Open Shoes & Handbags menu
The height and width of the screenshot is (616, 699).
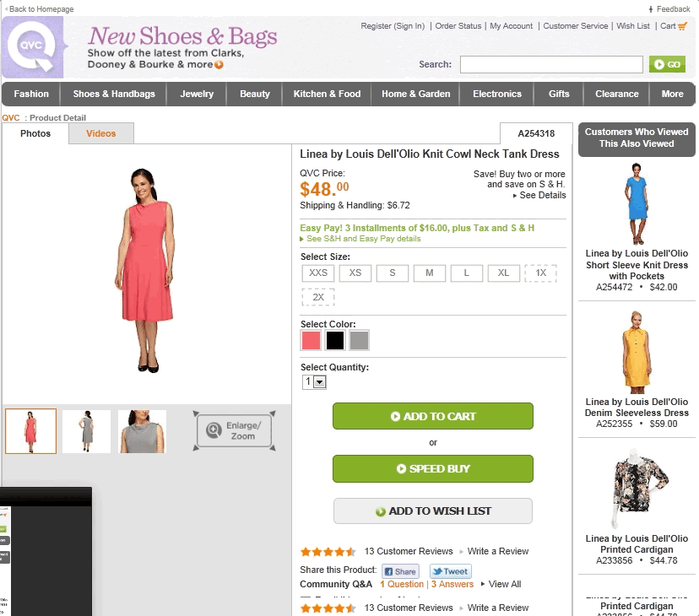tap(114, 94)
